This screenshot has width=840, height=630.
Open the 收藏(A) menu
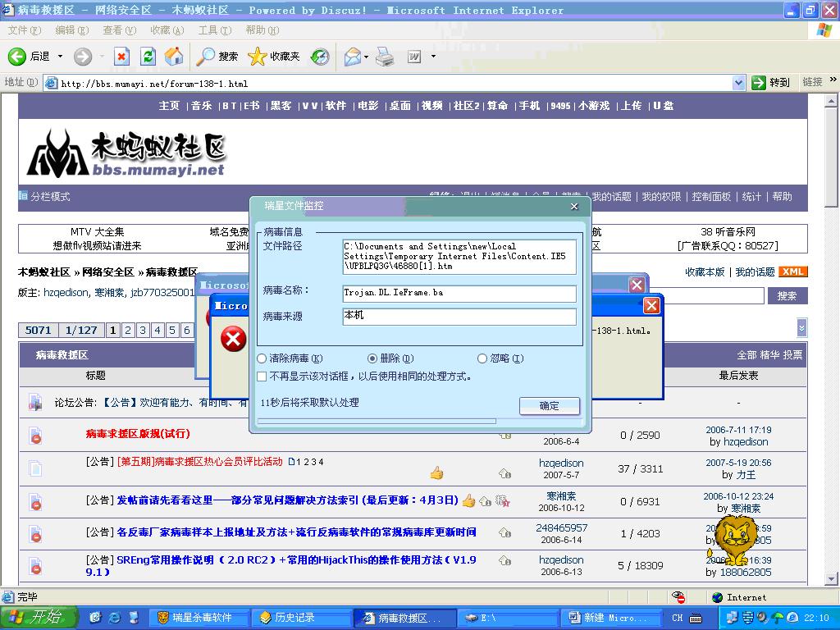tap(167, 30)
